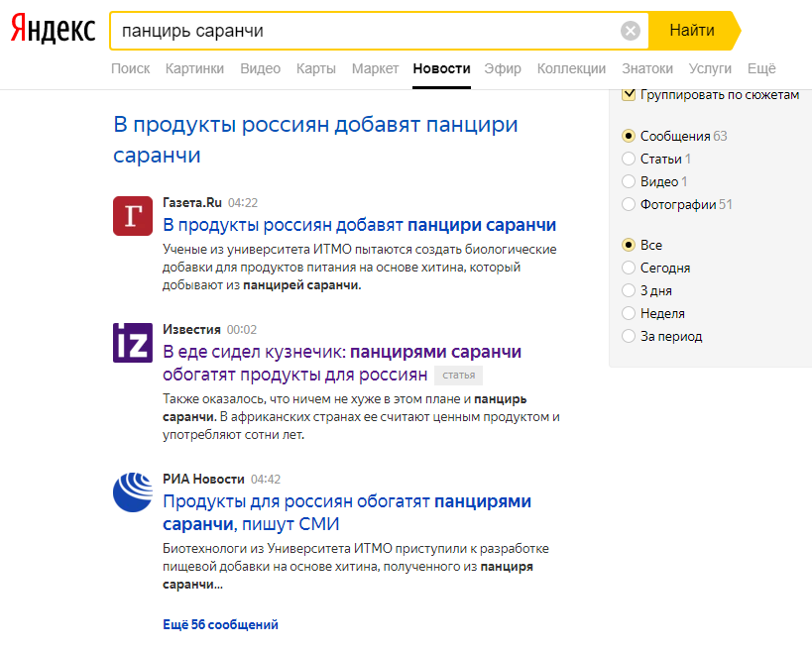Select the 'Статьи' radio button
Viewport: 812px width, 651px height.
pyautogui.click(x=629, y=159)
